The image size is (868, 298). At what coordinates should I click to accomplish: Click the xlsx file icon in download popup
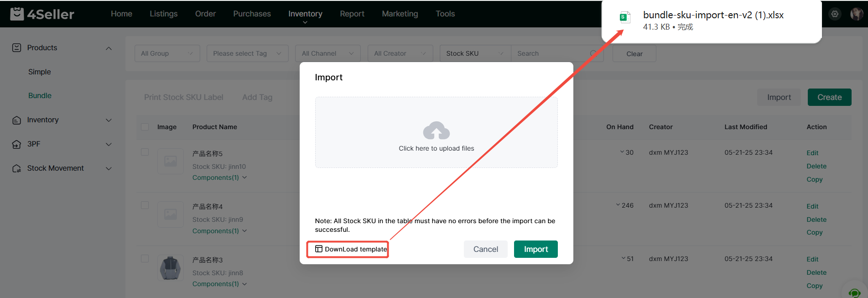point(625,17)
